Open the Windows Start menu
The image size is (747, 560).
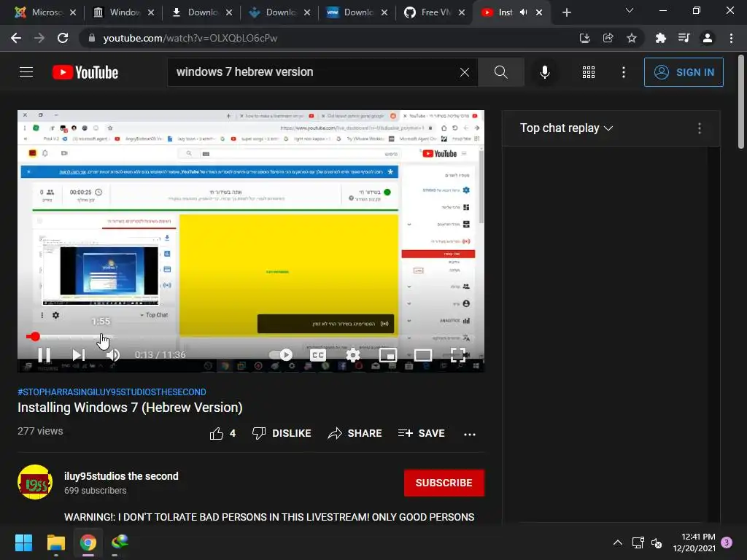pyautogui.click(x=23, y=542)
